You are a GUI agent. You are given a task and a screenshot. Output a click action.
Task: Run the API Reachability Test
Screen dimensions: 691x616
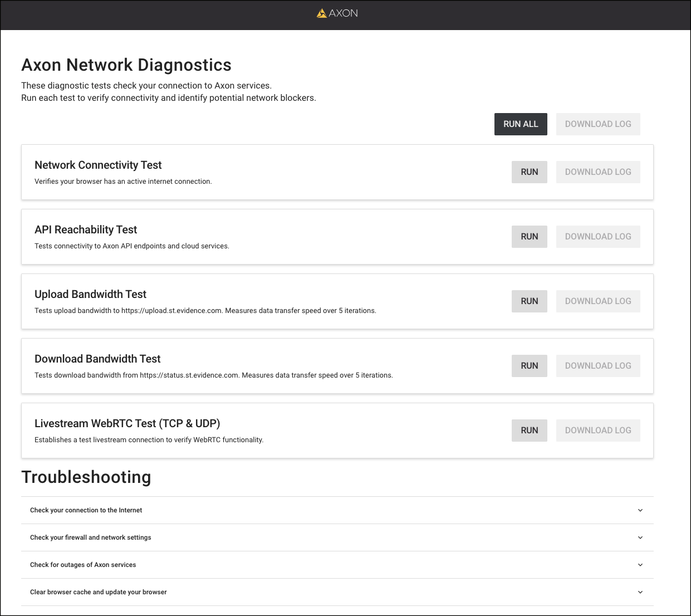tap(529, 237)
